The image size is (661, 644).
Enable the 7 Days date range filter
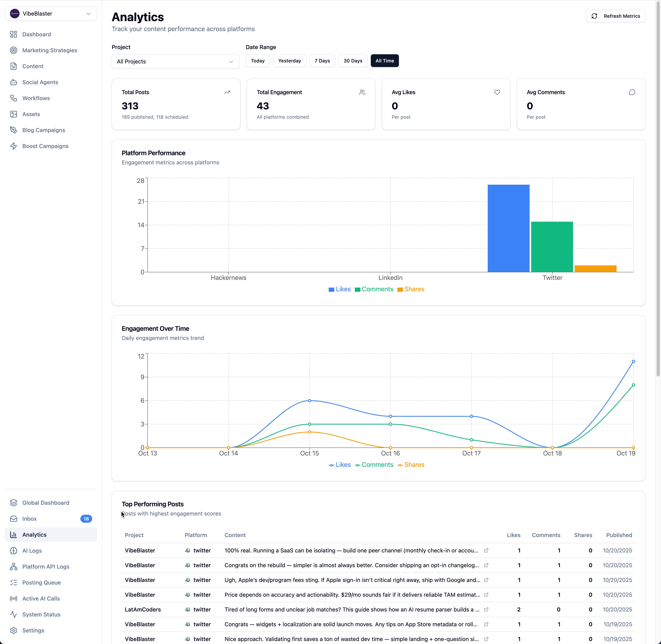(x=322, y=60)
